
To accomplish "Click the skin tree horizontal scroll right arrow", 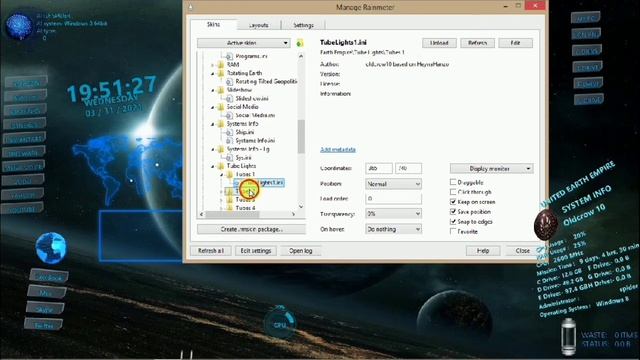I will coord(293,214).
